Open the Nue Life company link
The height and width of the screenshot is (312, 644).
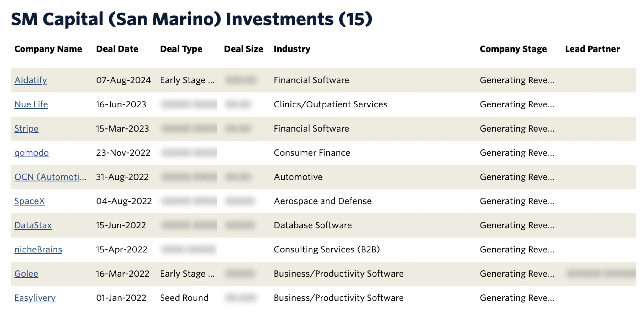pos(31,104)
